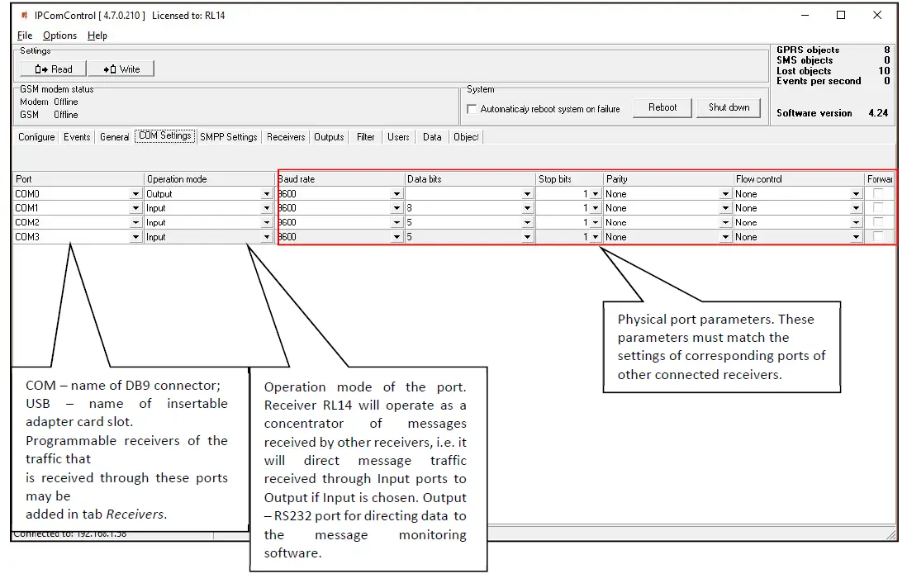Expand the COM1 port dropdown

(135, 208)
